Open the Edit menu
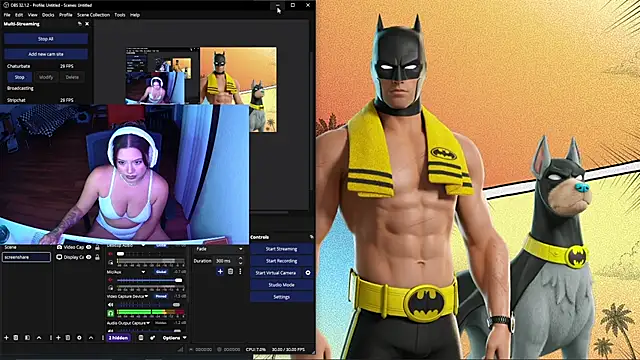The width and height of the screenshot is (640, 360). click(19, 15)
